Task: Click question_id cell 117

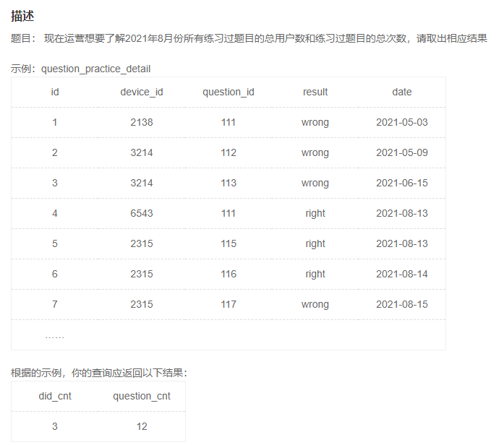Action: [x=228, y=304]
